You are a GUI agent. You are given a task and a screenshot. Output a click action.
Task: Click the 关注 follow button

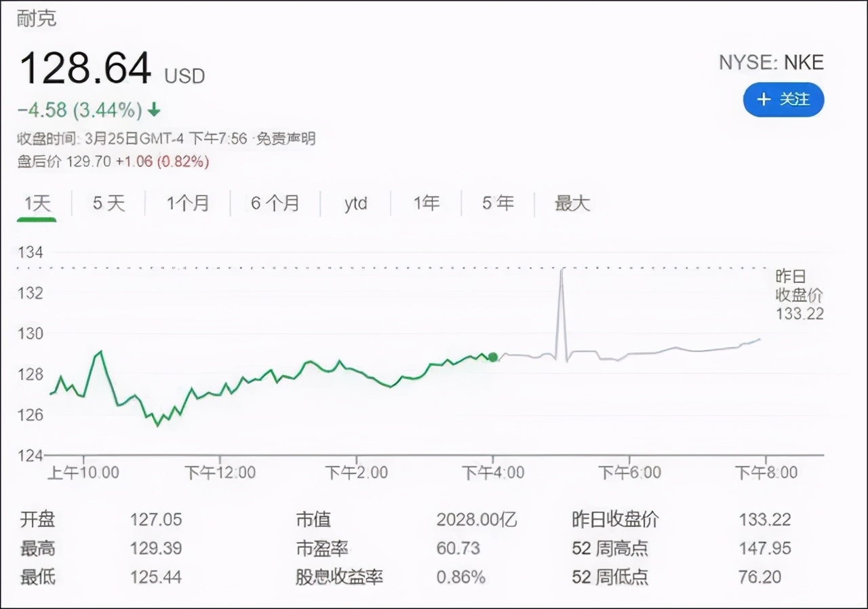point(783,100)
